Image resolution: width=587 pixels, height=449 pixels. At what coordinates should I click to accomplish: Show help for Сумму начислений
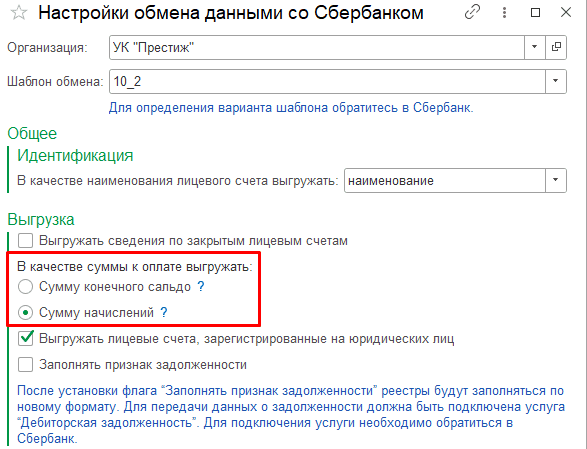[164, 312]
